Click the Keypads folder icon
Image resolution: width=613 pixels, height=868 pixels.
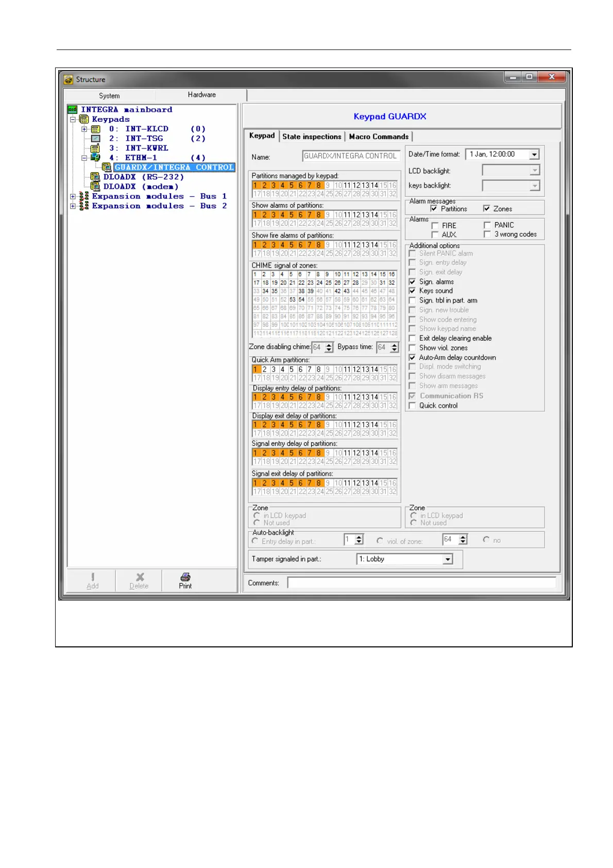(x=84, y=119)
